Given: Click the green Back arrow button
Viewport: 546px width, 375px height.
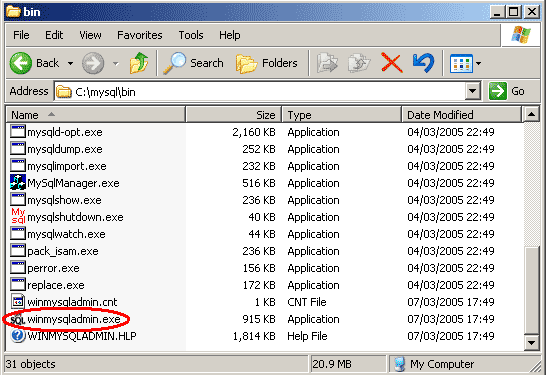Looking at the screenshot, I should (x=21, y=63).
